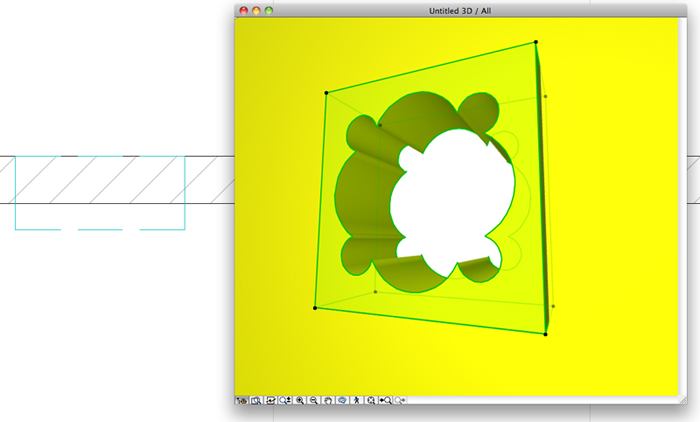Click the zoom in/out increment magnifier tool
This screenshot has height=422, width=700.
click(x=285, y=400)
